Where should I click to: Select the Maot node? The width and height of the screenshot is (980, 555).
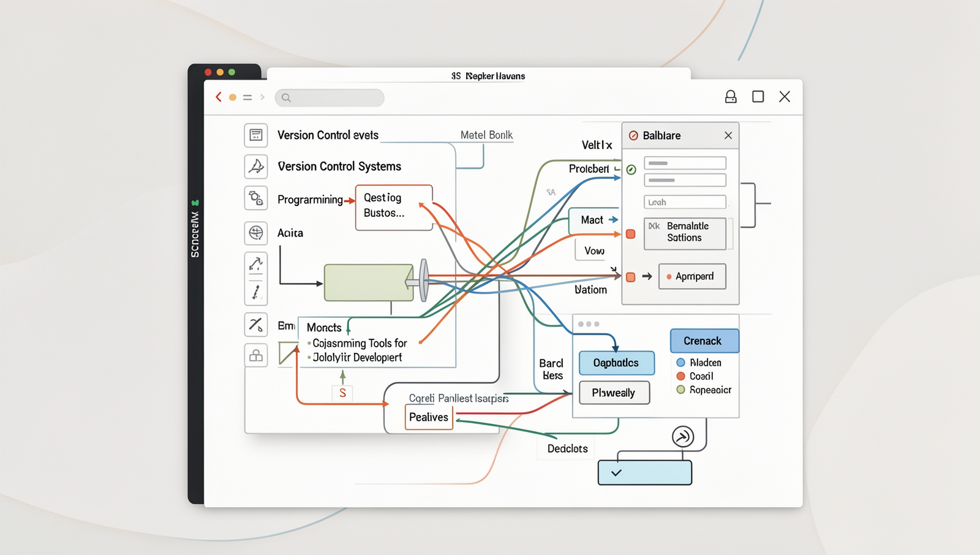click(594, 221)
